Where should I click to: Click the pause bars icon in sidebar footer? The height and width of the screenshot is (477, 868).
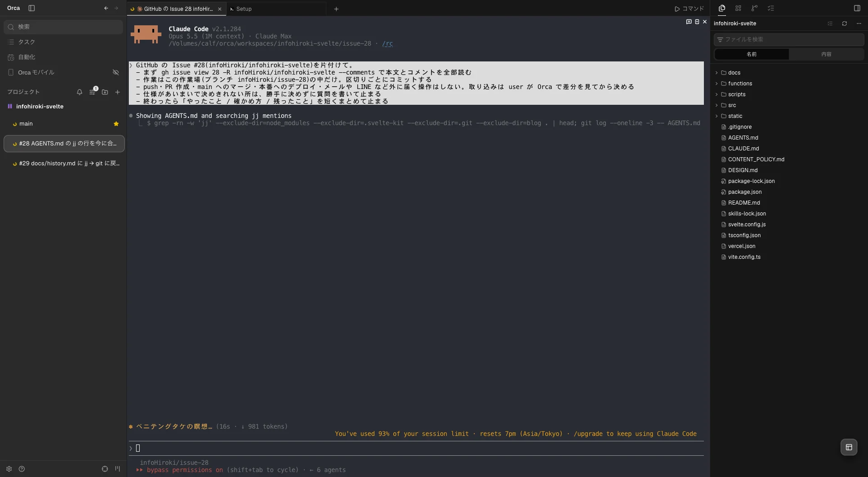point(118,469)
